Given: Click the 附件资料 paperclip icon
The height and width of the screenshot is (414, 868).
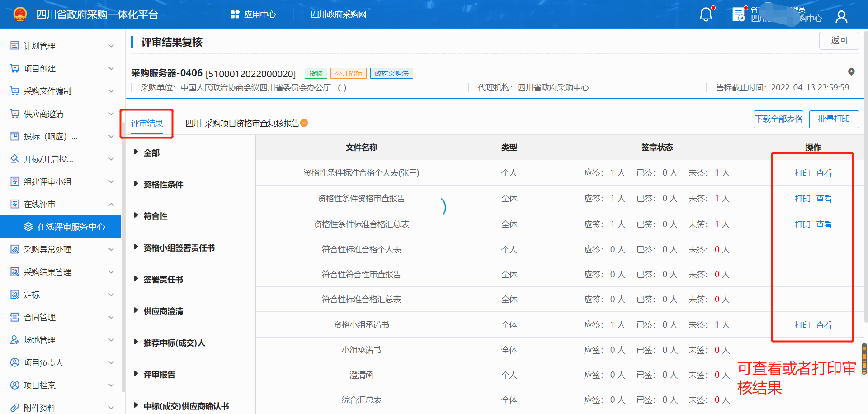Looking at the screenshot, I should pyautogui.click(x=15, y=407).
